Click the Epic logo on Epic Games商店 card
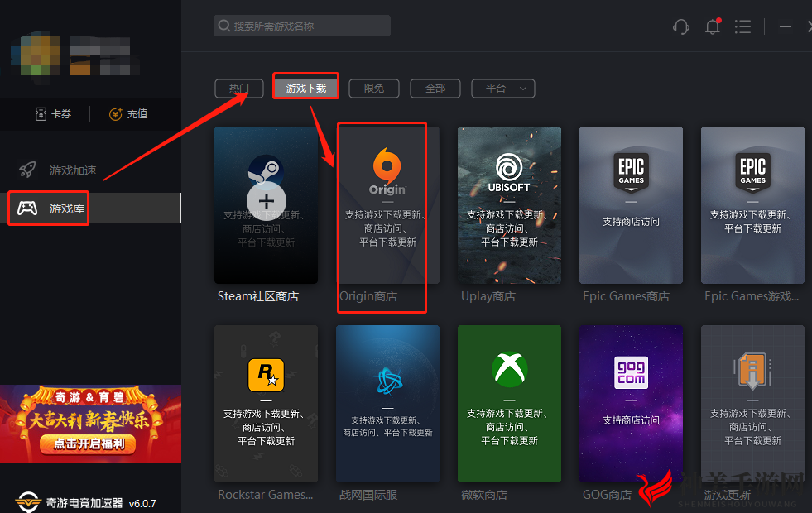Viewport: 812px width, 513px height. click(x=631, y=171)
